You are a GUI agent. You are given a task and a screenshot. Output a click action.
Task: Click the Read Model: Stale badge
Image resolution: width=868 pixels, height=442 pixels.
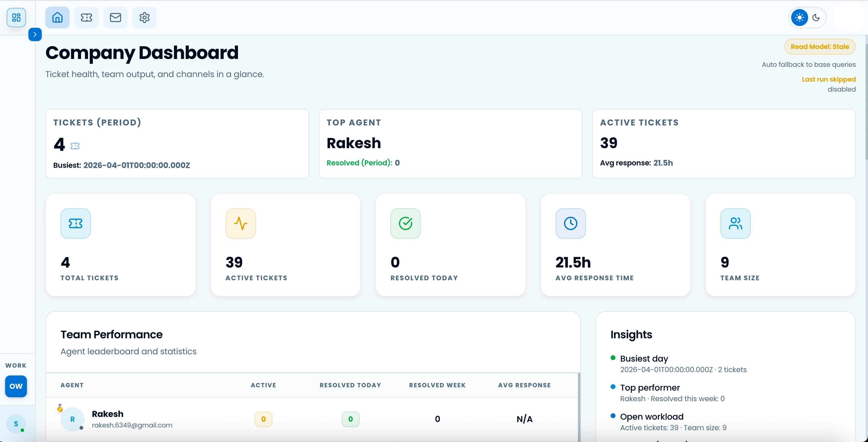point(820,47)
